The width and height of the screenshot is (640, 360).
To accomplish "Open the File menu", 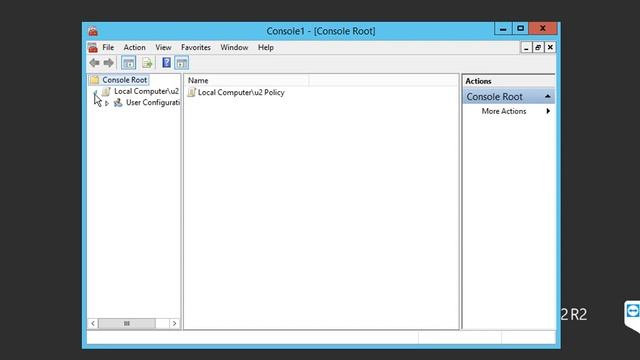I will pyautogui.click(x=108, y=47).
